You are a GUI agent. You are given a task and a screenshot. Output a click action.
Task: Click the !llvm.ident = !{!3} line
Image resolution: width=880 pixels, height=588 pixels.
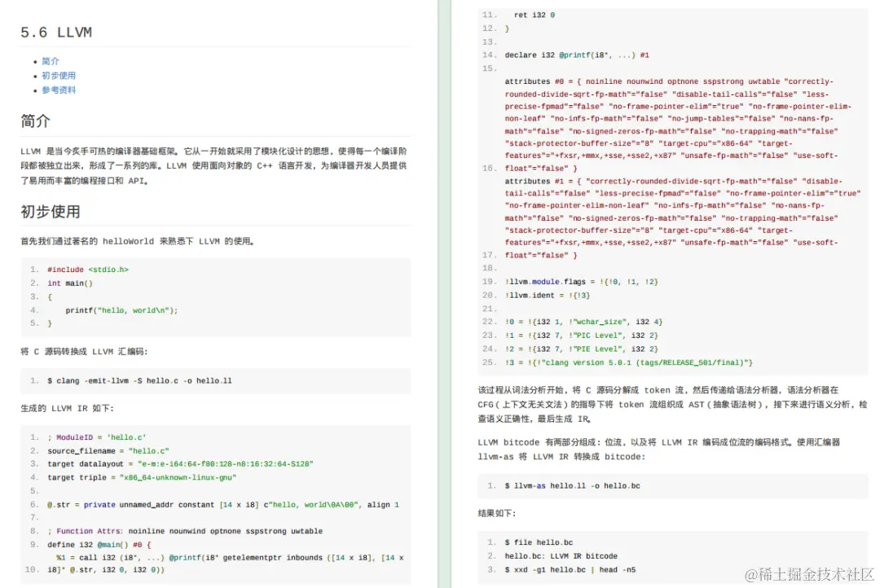click(x=548, y=295)
